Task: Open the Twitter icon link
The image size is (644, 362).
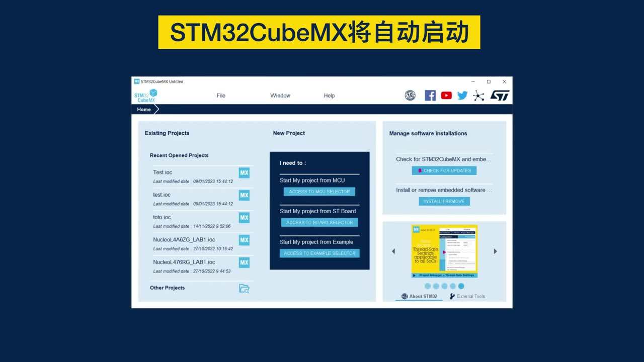Action: (x=462, y=96)
